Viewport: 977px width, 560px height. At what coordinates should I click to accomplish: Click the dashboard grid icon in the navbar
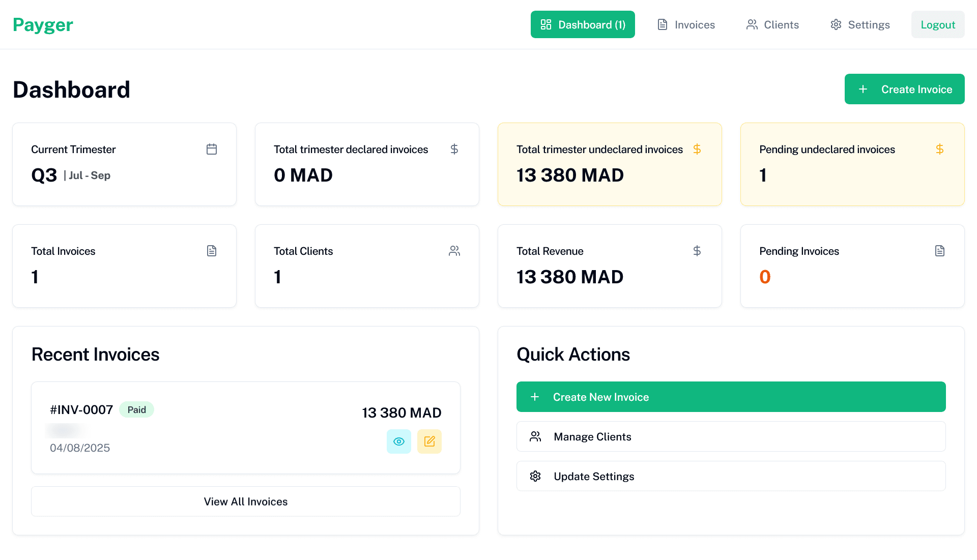pyautogui.click(x=545, y=24)
